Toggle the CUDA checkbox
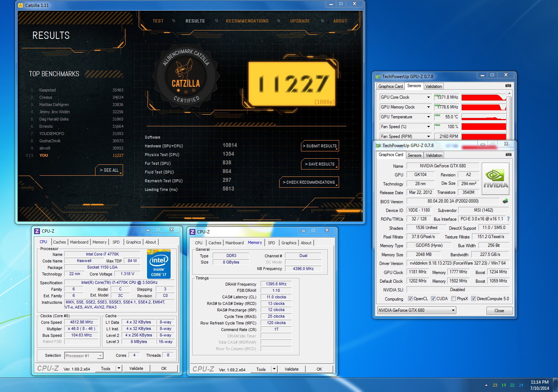This screenshot has height=392, width=558. tap(433, 299)
